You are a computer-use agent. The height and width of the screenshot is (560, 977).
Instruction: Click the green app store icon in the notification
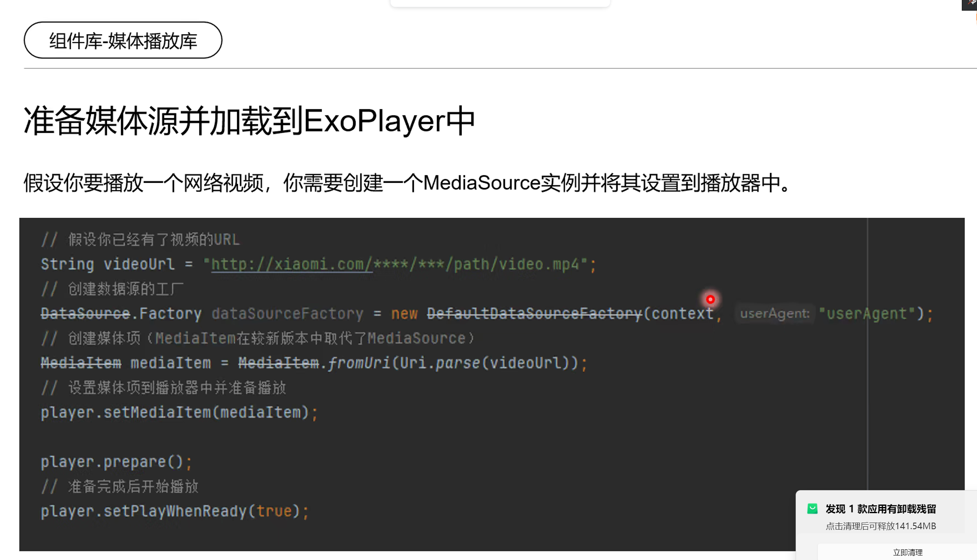(x=813, y=508)
